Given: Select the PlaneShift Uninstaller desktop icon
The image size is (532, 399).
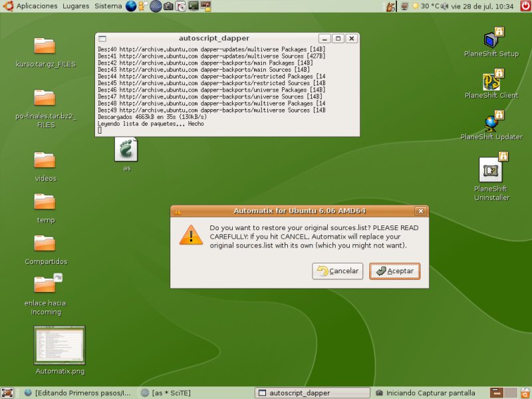Looking at the screenshot, I should click(491, 171).
